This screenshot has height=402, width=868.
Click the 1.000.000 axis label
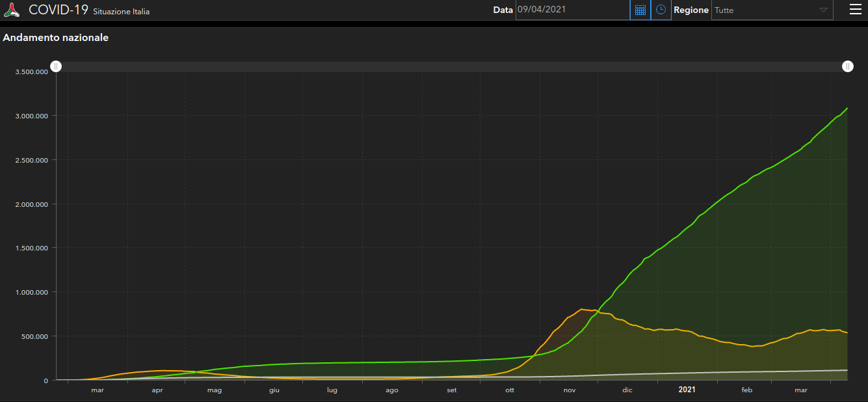(x=32, y=292)
